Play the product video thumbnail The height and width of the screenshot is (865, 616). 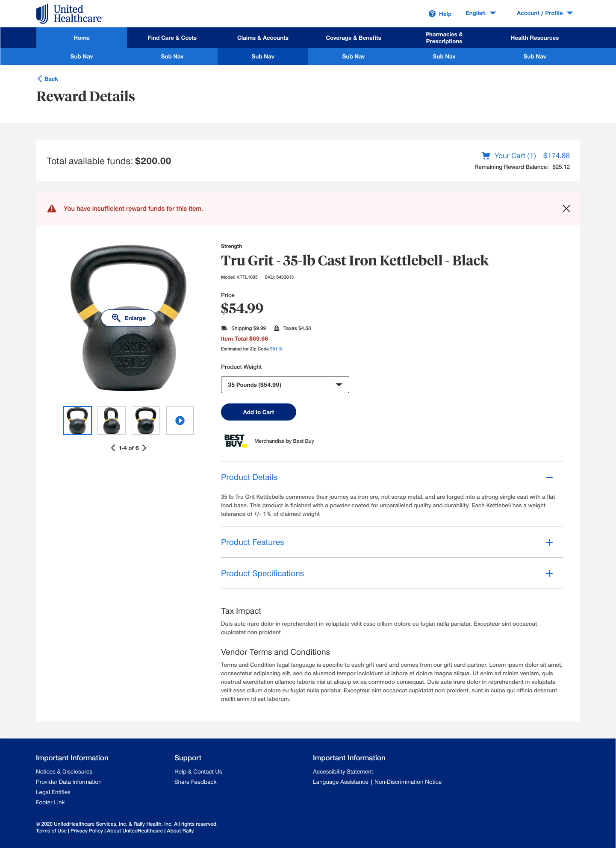pos(180,421)
